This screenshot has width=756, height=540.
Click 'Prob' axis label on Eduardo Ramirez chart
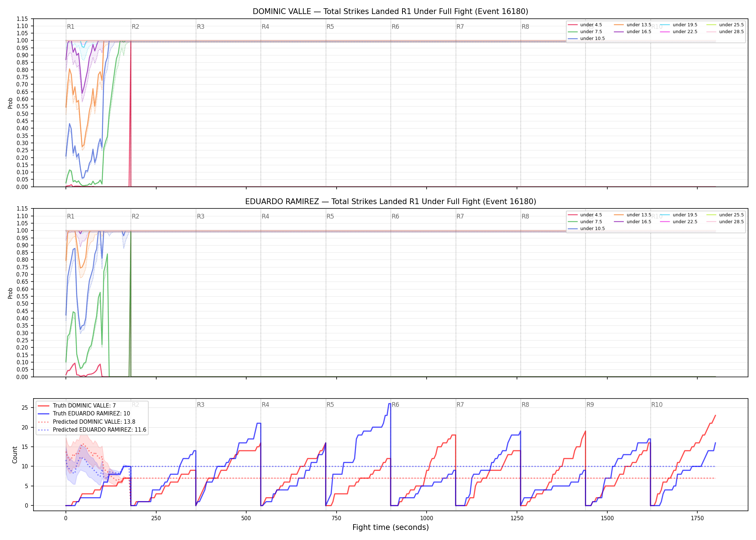coord(10,293)
